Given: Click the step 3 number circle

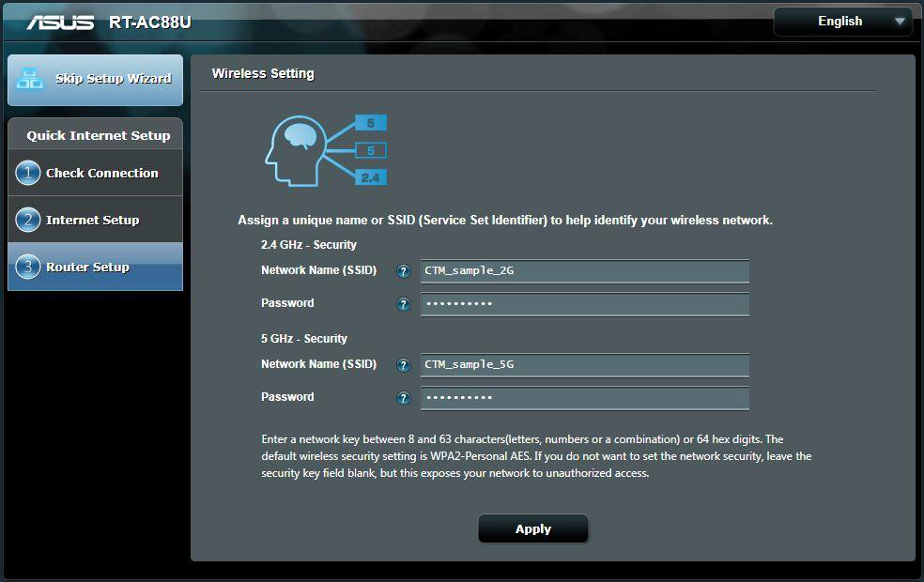Looking at the screenshot, I should tap(27, 267).
